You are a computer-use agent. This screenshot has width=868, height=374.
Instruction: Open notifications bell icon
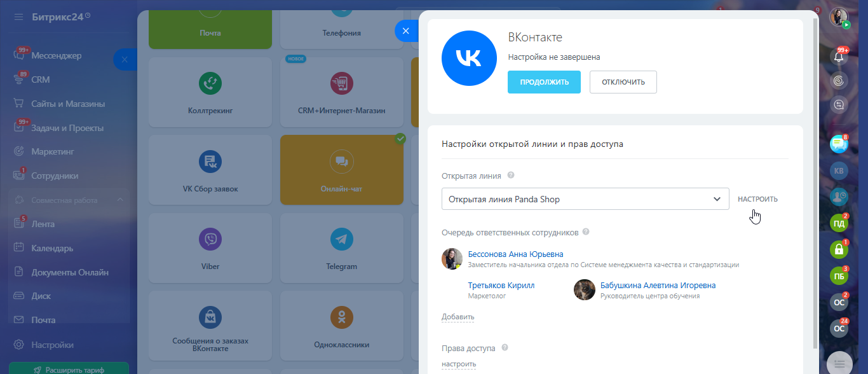tap(839, 57)
